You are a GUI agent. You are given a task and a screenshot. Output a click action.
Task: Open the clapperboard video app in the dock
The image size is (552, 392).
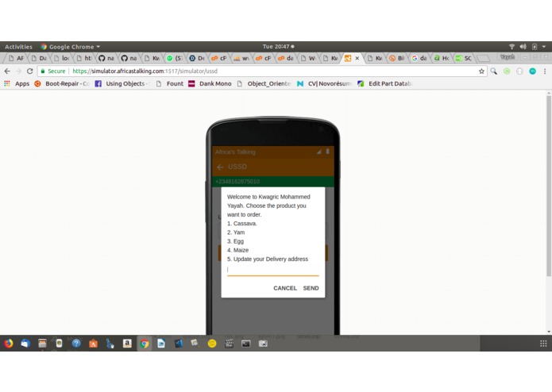tap(229, 344)
